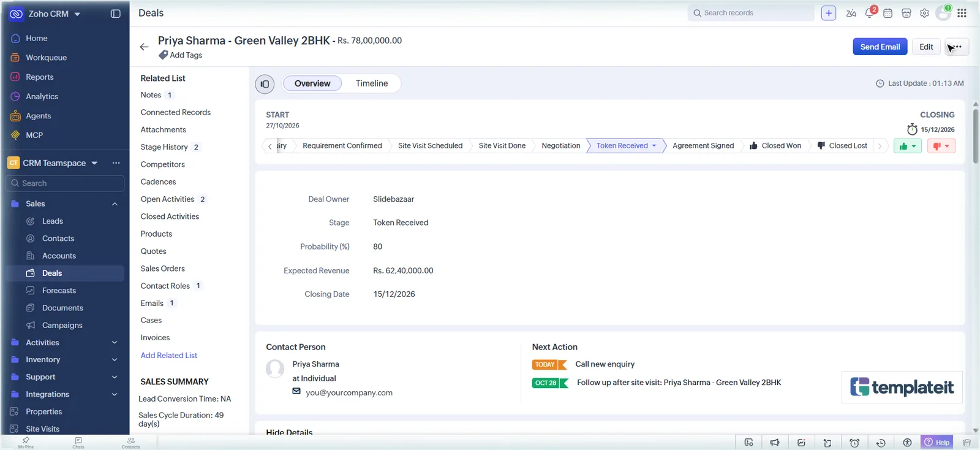Open the setup gear icon
This screenshot has height=450, width=980.
pyautogui.click(x=924, y=13)
